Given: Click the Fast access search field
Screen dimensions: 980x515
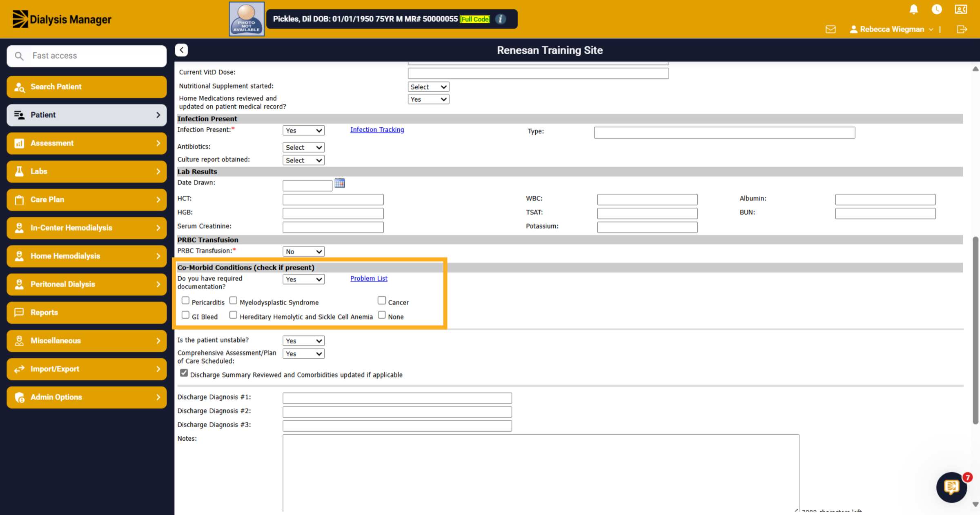Looking at the screenshot, I should click(x=87, y=56).
